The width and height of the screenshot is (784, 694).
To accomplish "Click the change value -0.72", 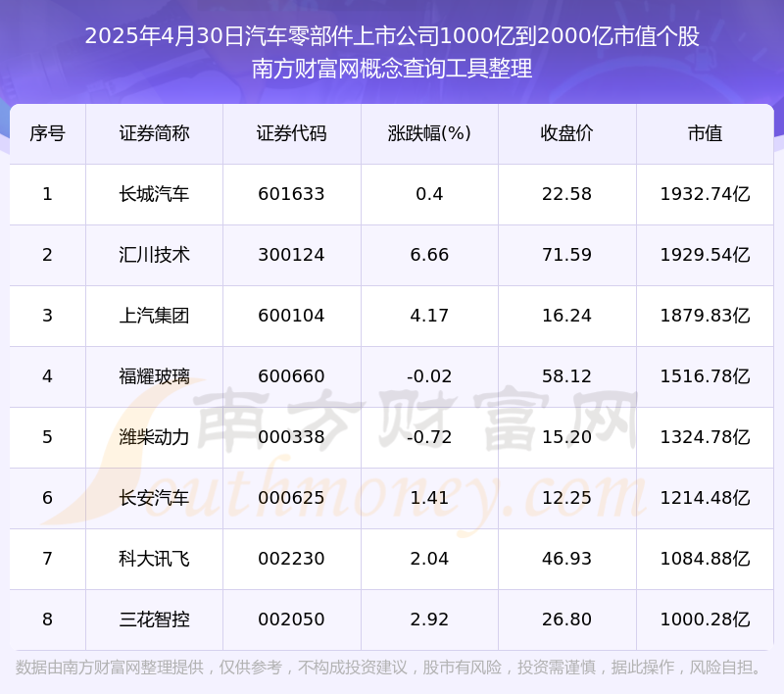I will click(429, 437).
